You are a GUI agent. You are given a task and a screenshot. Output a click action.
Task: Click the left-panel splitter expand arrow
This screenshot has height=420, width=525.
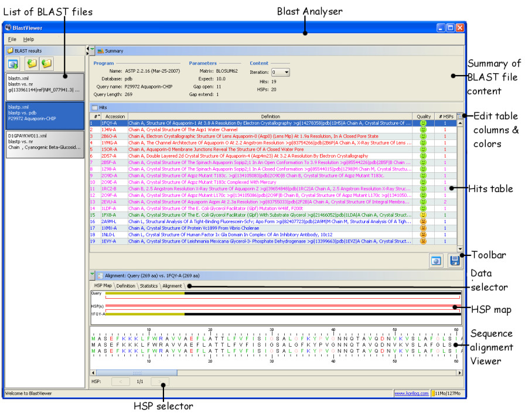coord(87,53)
